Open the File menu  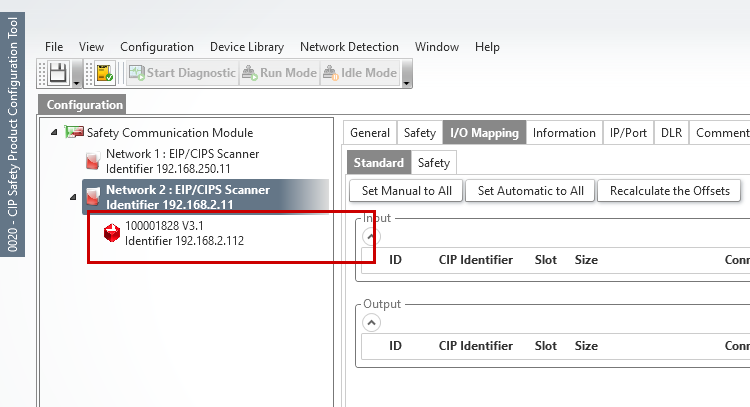coord(54,47)
